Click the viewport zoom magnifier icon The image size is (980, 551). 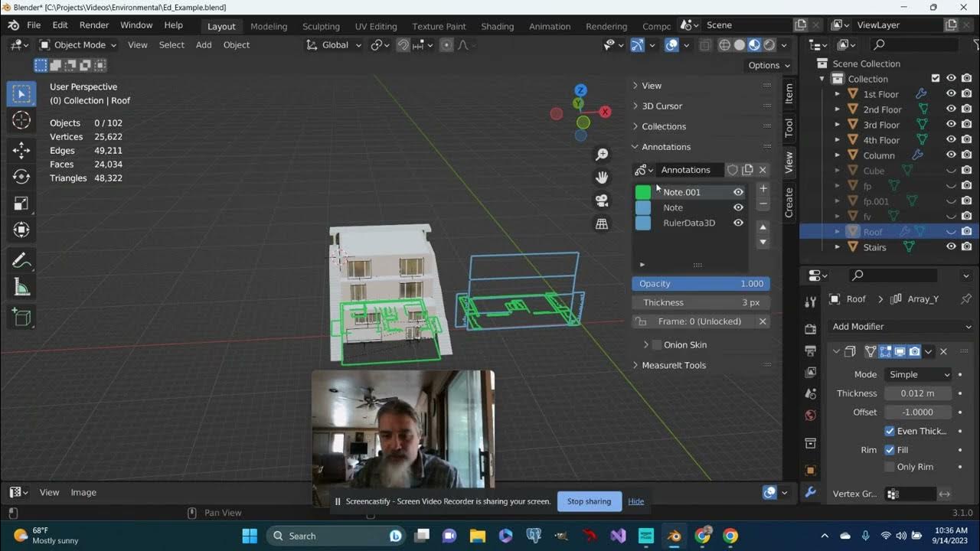pyautogui.click(x=602, y=155)
